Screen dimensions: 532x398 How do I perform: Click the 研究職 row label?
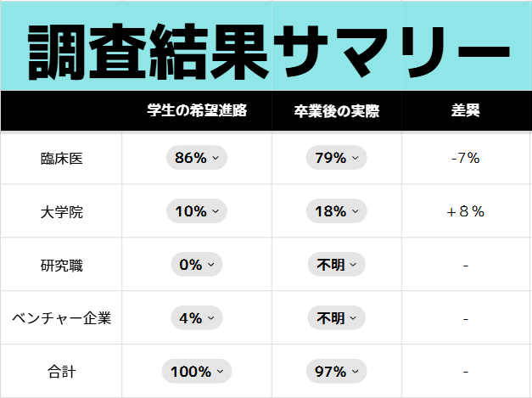pos(61,265)
